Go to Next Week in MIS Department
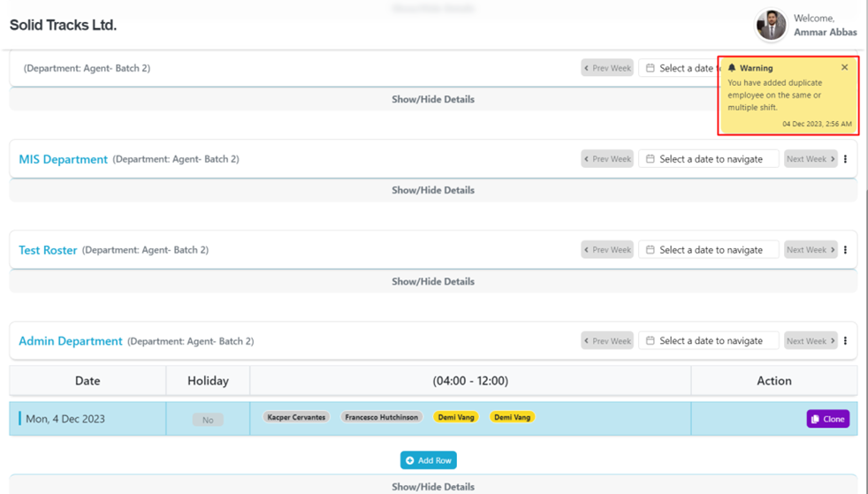Image resolution: width=868 pixels, height=494 pixels. tap(810, 159)
